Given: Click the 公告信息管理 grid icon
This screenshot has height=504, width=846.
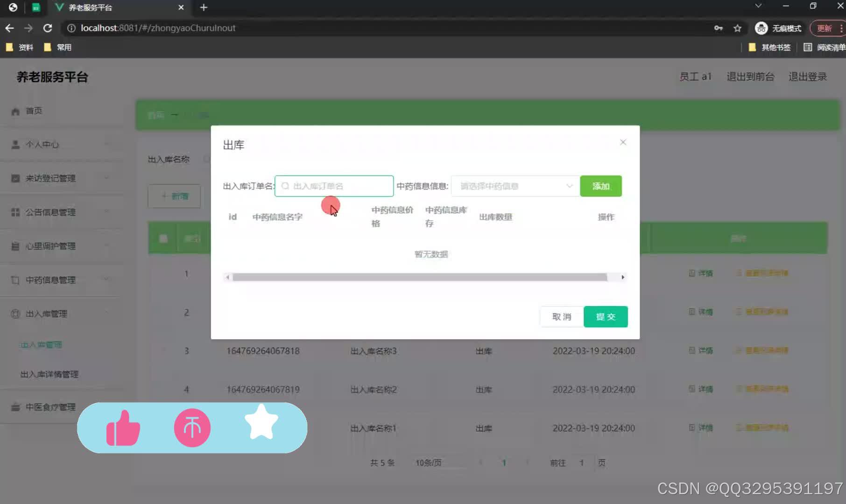Looking at the screenshot, I should coord(15,212).
